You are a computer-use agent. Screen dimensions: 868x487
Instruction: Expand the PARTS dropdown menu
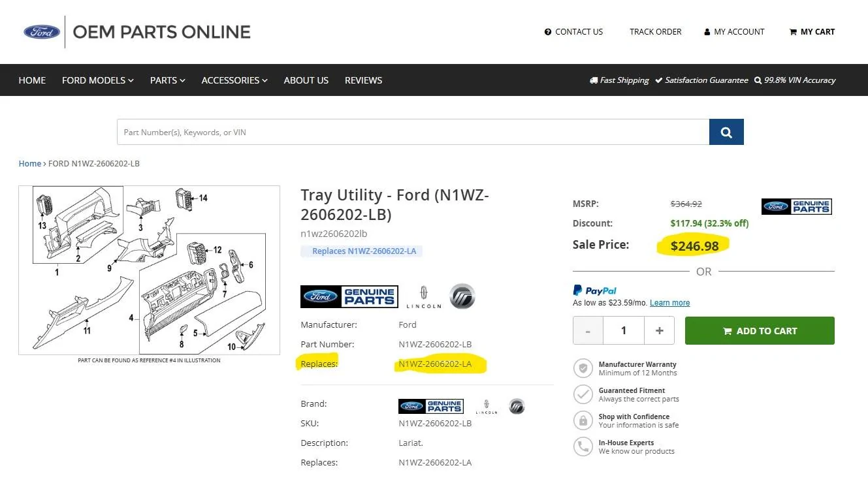pos(168,80)
